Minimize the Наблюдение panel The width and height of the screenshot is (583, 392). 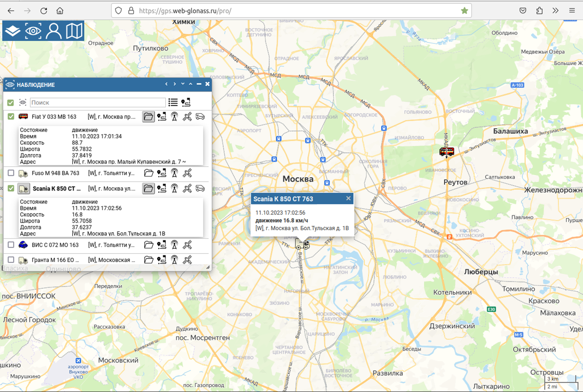[199, 84]
